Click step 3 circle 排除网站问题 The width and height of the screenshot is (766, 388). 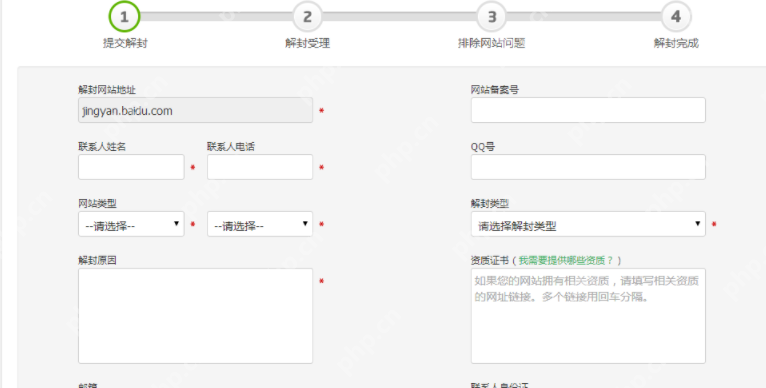[x=491, y=17]
